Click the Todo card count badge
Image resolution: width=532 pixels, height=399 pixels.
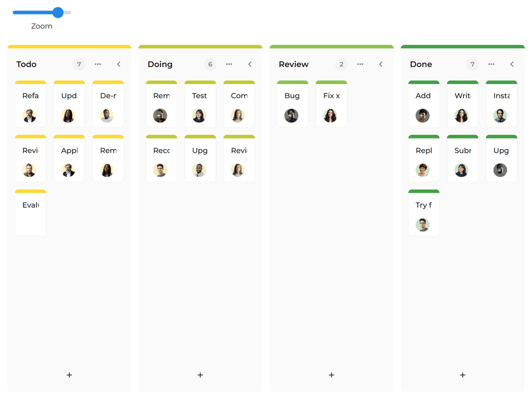[x=79, y=64]
